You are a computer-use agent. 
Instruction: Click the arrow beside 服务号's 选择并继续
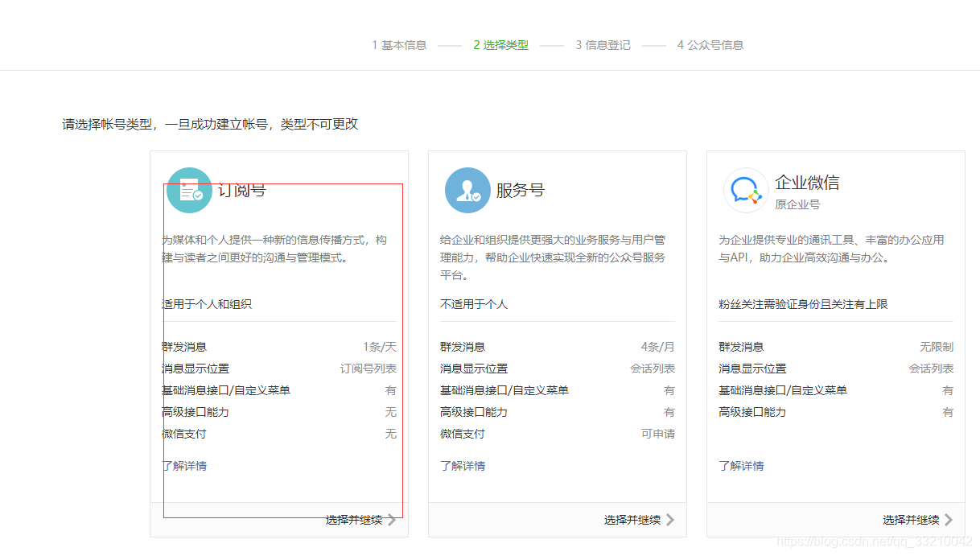pos(670,520)
